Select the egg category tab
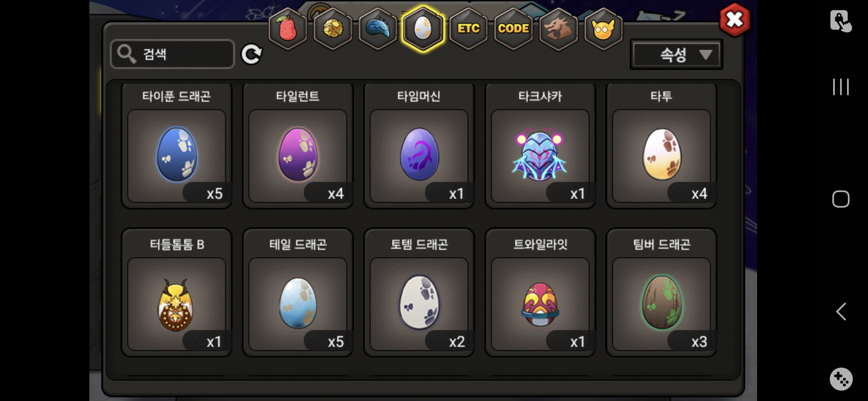Screen dimensions: 868x401 423,28
